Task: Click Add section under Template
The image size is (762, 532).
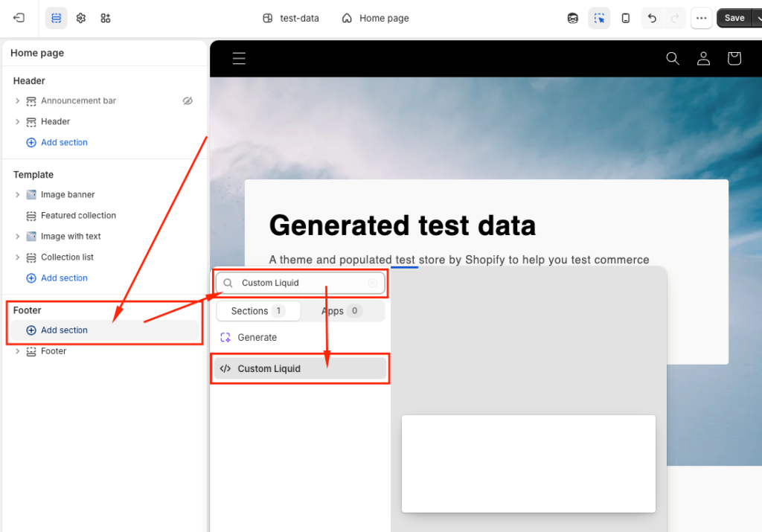Action: tap(57, 278)
